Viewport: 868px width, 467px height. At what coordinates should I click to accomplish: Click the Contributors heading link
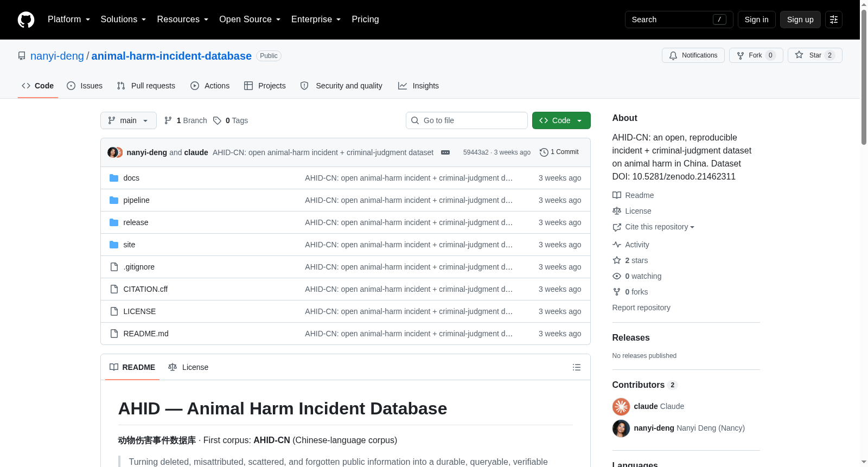point(645,385)
